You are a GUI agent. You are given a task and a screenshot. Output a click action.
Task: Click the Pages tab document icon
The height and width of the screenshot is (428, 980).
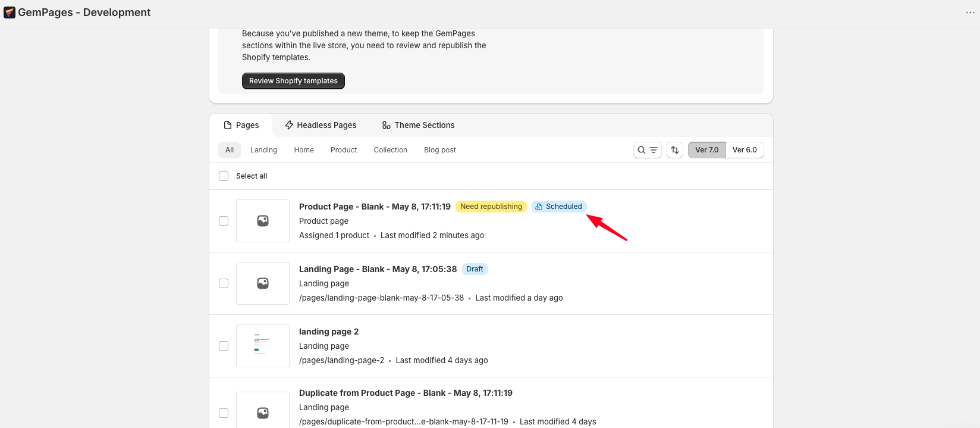click(228, 125)
